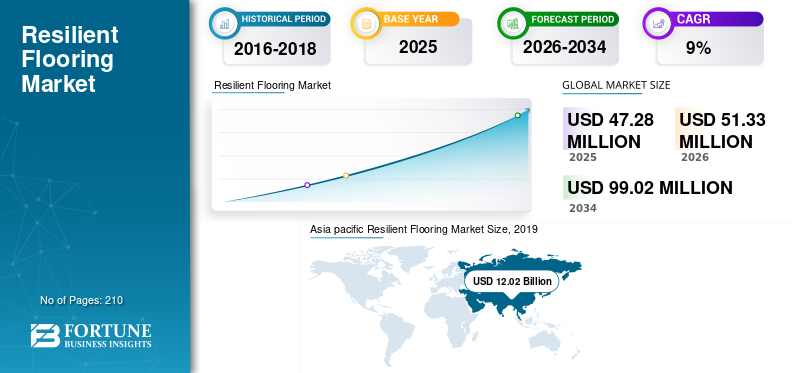800x373 pixels.
Task: Click the Base Year calendar icon
Action: click(366, 23)
